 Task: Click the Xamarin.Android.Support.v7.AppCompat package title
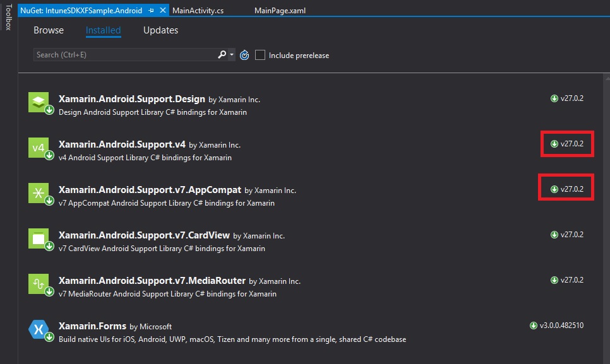coord(150,190)
